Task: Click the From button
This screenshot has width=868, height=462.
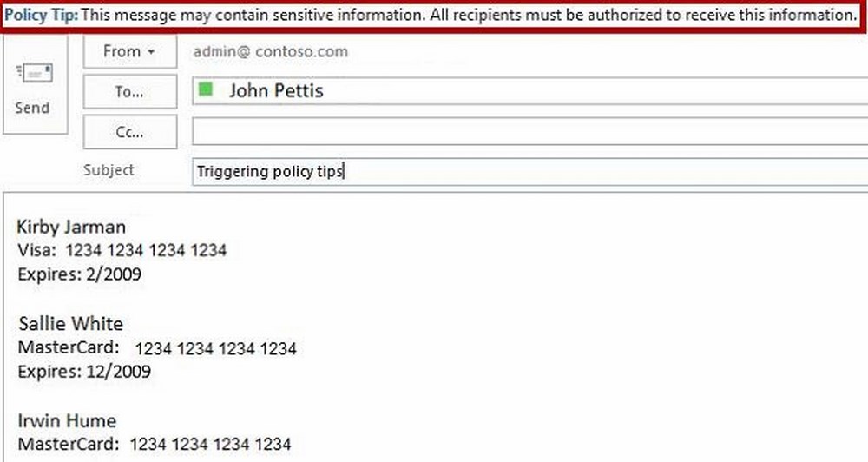Action: point(130,51)
